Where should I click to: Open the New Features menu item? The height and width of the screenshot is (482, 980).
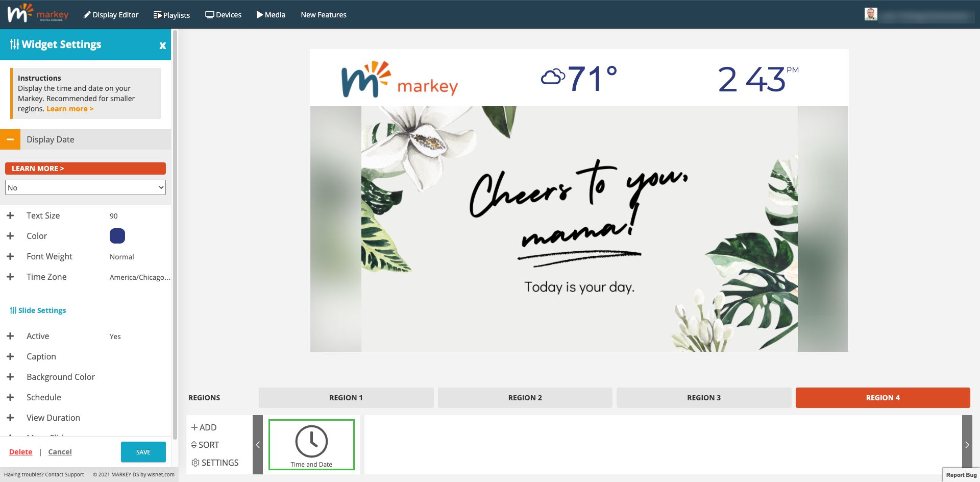click(x=324, y=14)
